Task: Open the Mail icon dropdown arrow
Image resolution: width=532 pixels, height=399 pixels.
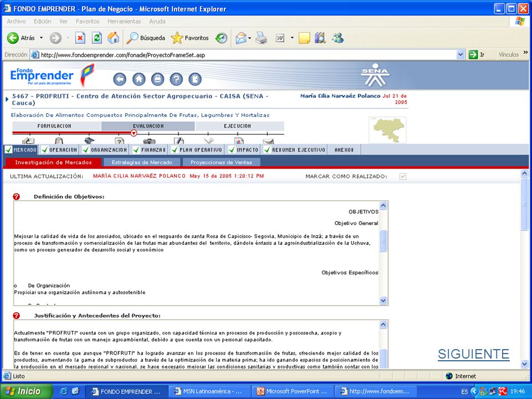Action: pos(249,38)
